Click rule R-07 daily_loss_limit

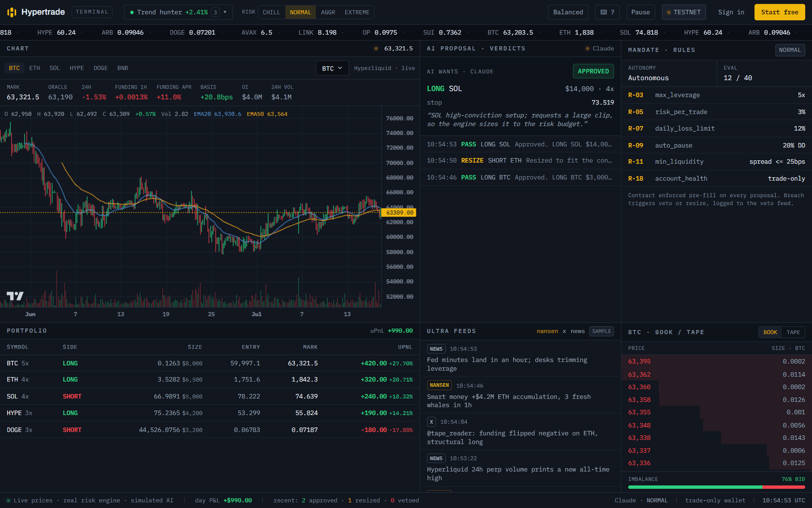[x=717, y=129]
